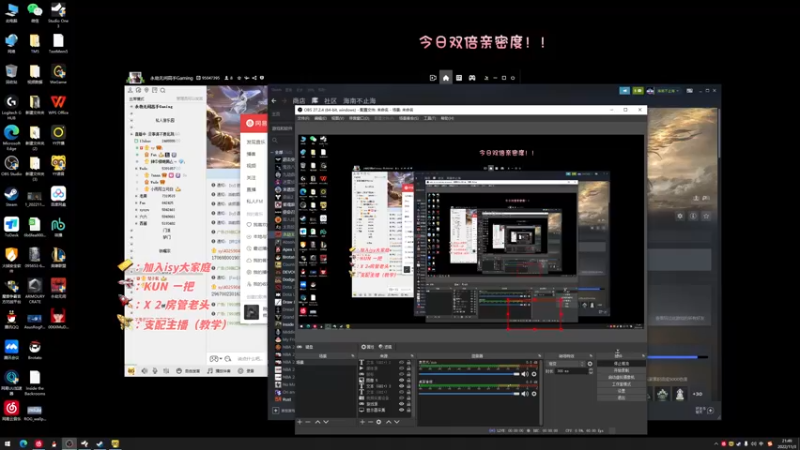Click 停止推流 button in OBS controls

(621, 363)
